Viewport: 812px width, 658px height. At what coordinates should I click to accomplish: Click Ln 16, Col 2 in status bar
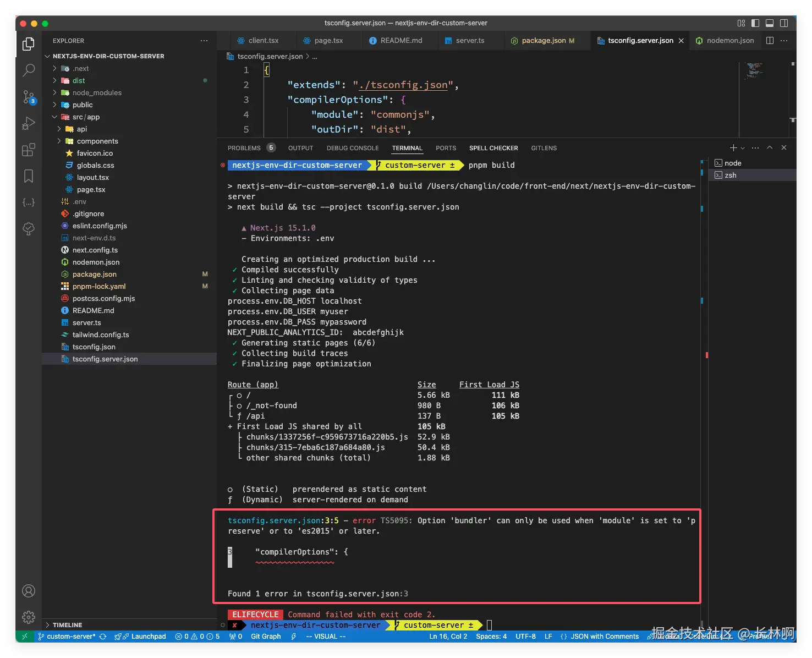448,637
